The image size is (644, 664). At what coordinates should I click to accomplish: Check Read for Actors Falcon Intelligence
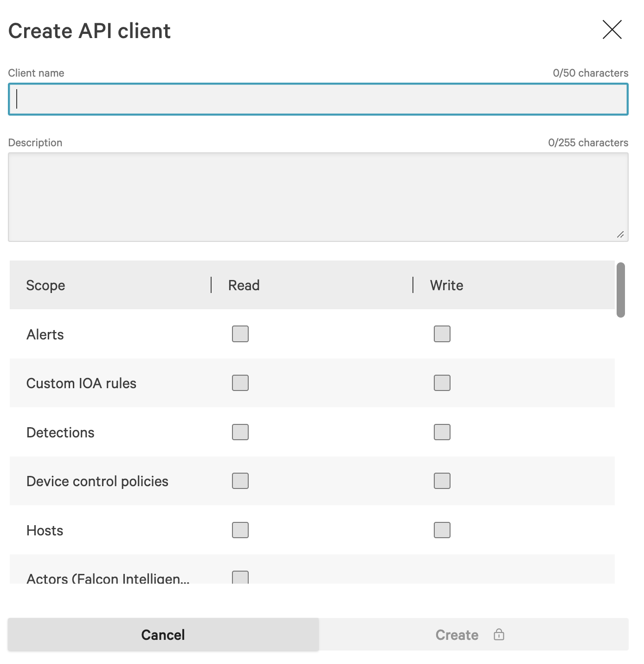tap(240, 577)
